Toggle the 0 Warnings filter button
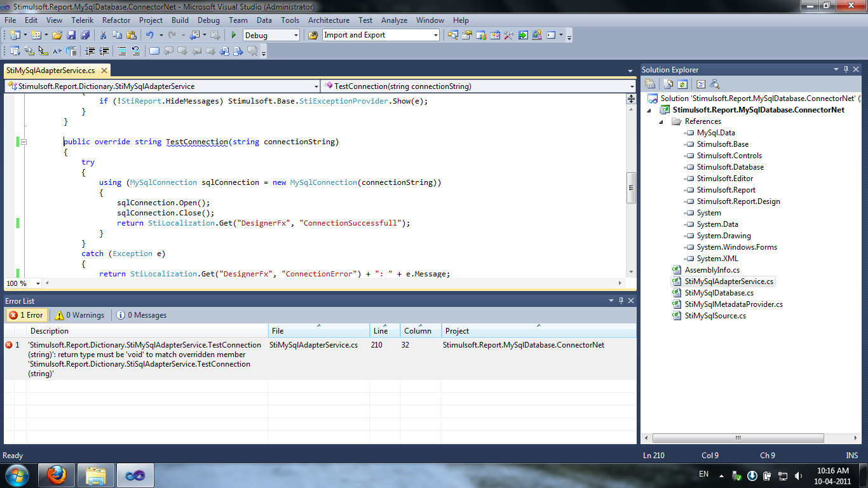Screen dimensions: 868x488 tap(79, 315)
